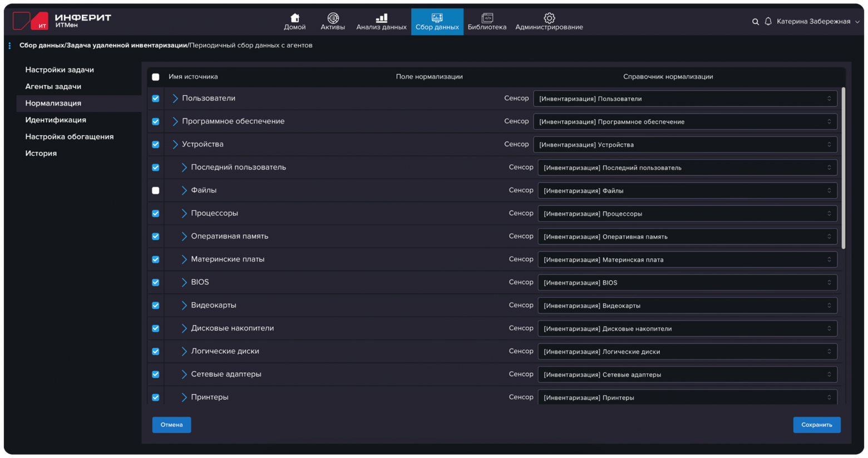
Task: Go to Настройки задачи in sidebar
Action: click(60, 70)
